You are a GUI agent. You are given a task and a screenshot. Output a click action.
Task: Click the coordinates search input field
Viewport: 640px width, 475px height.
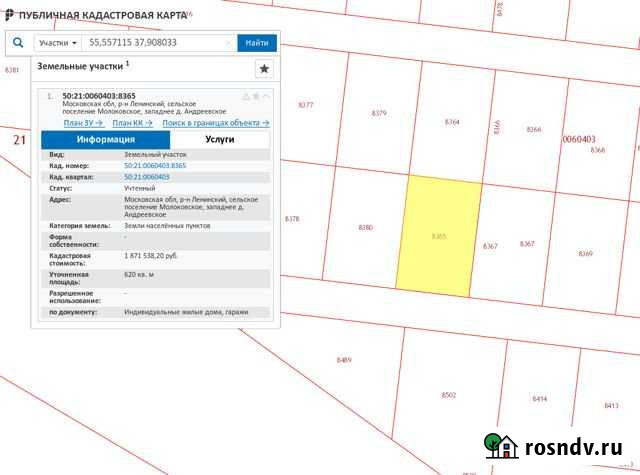click(x=155, y=43)
